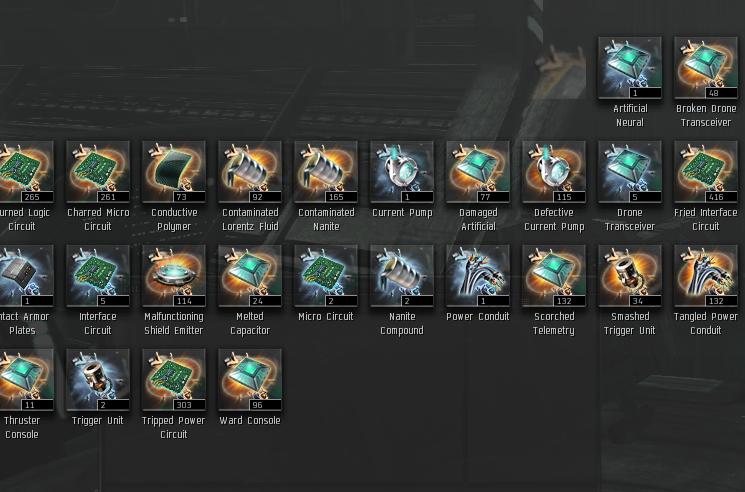Select the Scorched Telemetry item
The image size is (745, 492).
coord(554,275)
